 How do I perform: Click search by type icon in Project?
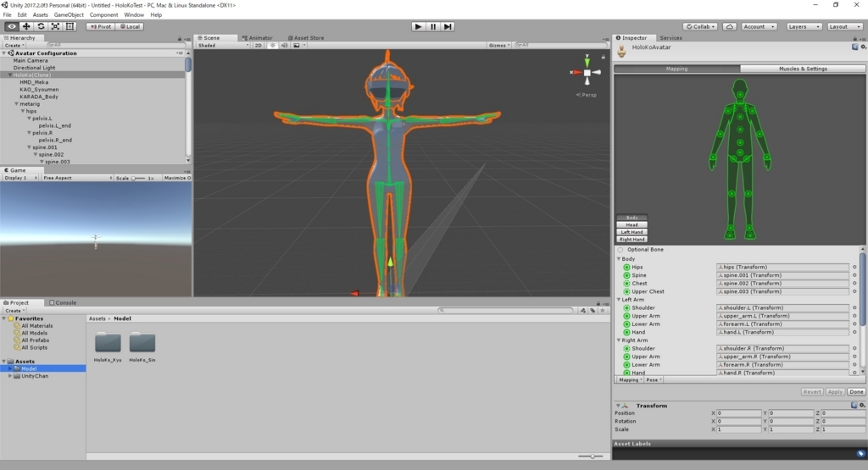[x=583, y=311]
